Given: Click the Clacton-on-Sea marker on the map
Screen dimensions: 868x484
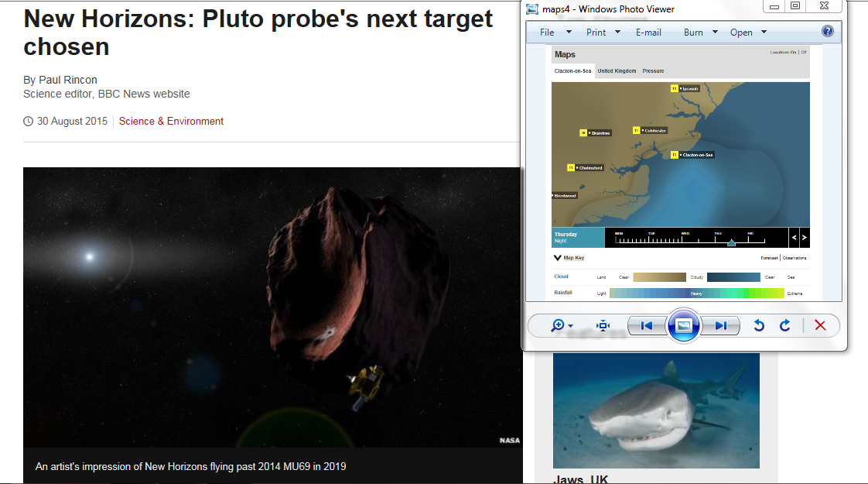Looking at the screenshot, I should click(692, 155).
